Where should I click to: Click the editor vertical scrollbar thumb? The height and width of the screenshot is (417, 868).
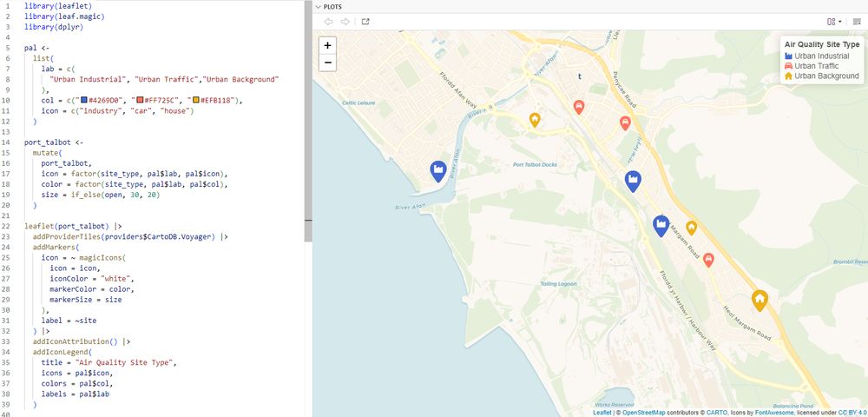pos(308,121)
